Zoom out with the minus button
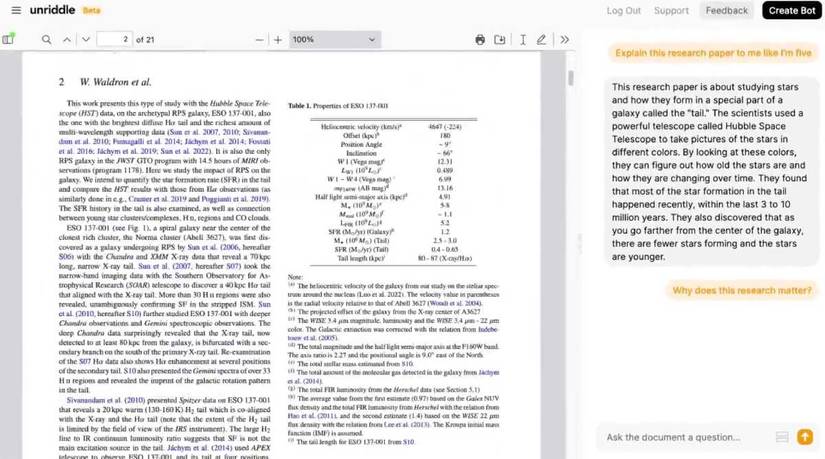 [x=259, y=39]
